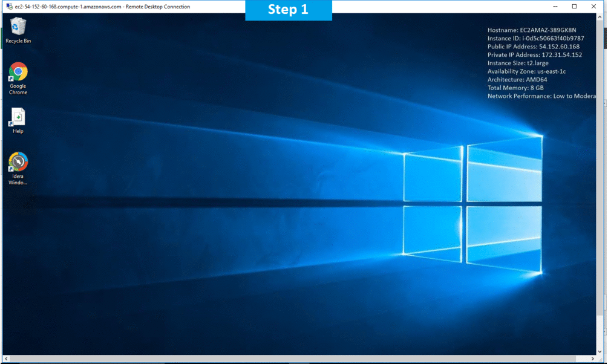
Task: Click the Help shortcut icon on desktop
Action: pyautogui.click(x=18, y=117)
